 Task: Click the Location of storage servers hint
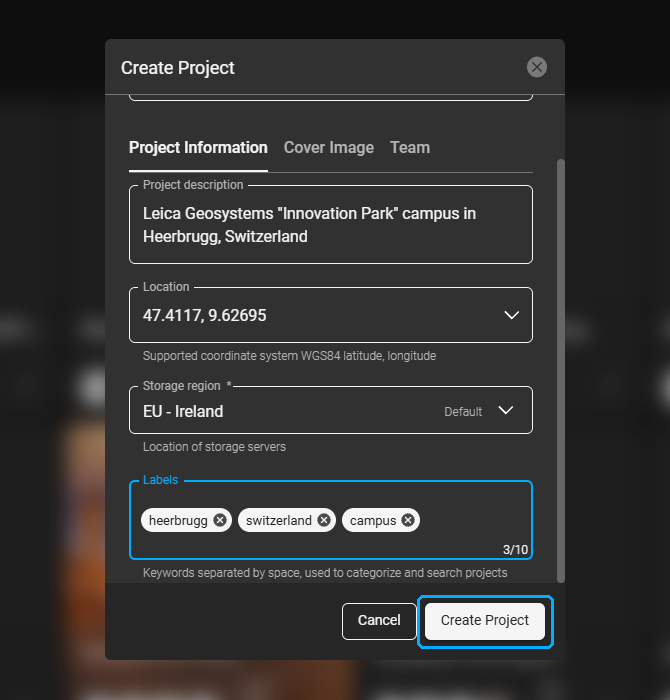(214, 447)
